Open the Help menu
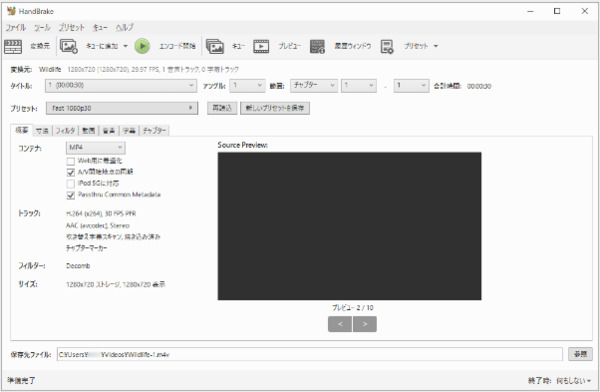This screenshot has height=392, width=600. 124,27
